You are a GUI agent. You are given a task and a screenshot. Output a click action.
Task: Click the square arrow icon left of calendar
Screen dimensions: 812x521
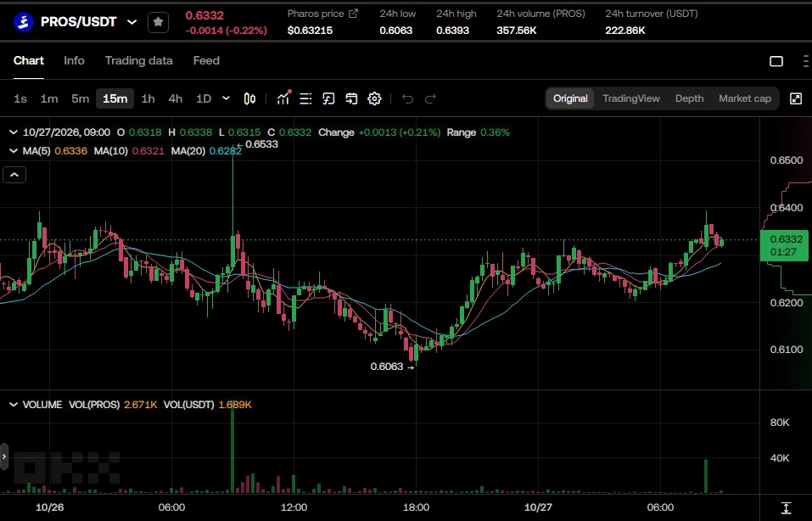pos(328,98)
